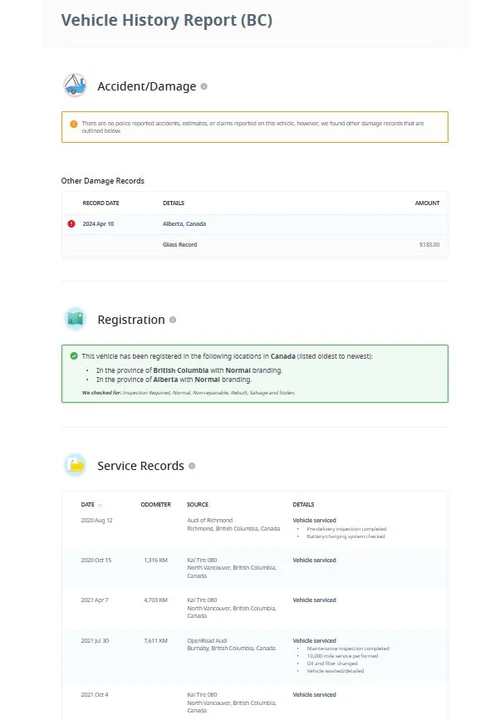Image resolution: width=490 pixels, height=720 pixels.
Task: Select the 2024 Apr 10 Alberta damage row
Action: pyautogui.click(x=255, y=224)
